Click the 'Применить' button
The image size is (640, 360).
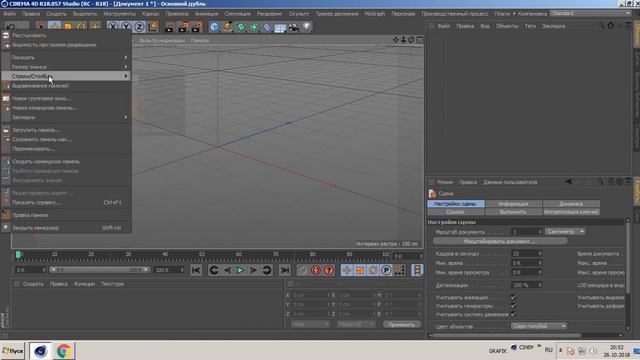click(x=402, y=324)
